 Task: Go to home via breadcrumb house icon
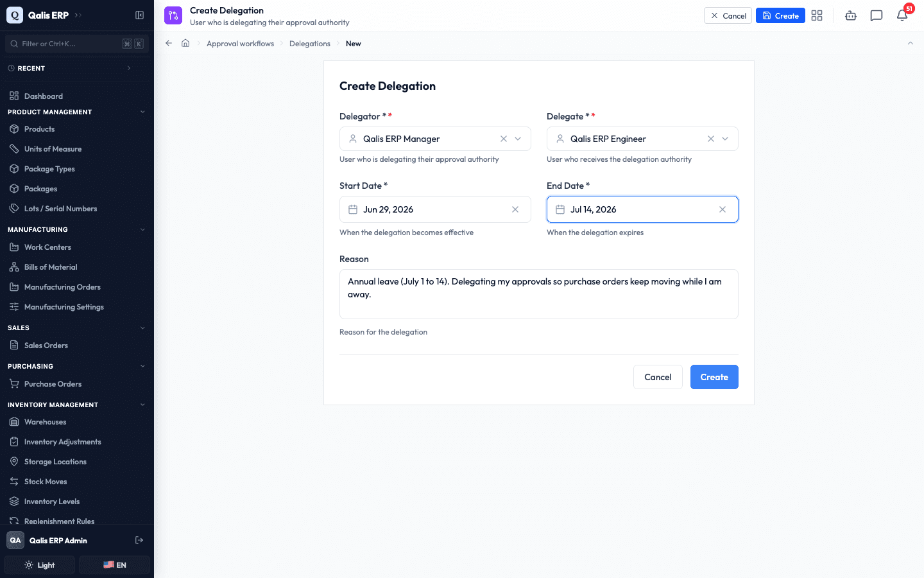185,43
